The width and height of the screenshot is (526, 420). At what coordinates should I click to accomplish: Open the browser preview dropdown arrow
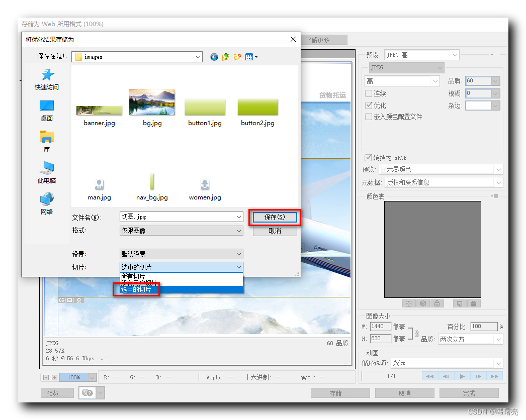100,392
